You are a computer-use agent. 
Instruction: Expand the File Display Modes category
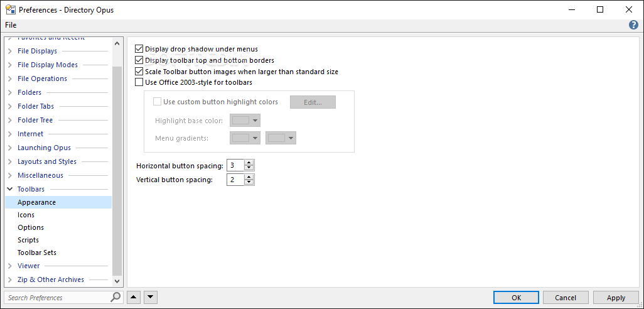point(10,65)
